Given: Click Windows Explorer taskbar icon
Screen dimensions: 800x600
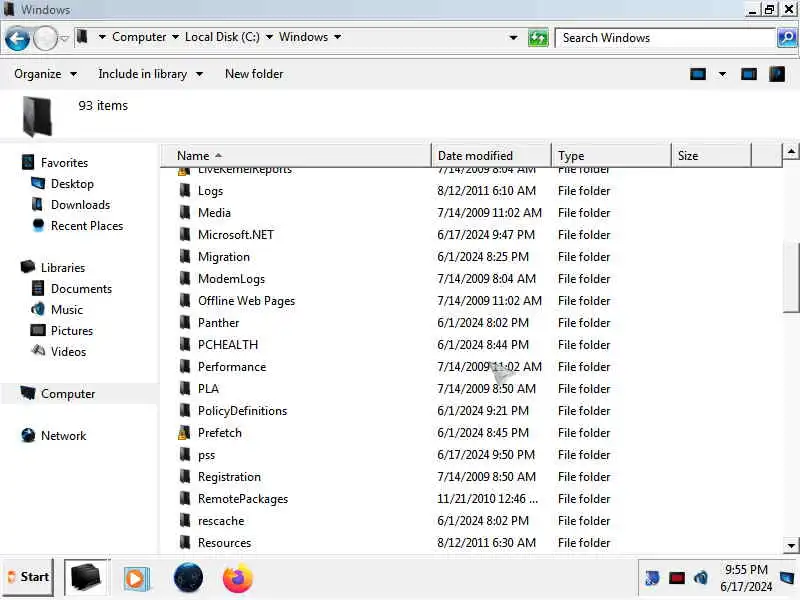Looking at the screenshot, I should point(85,578).
